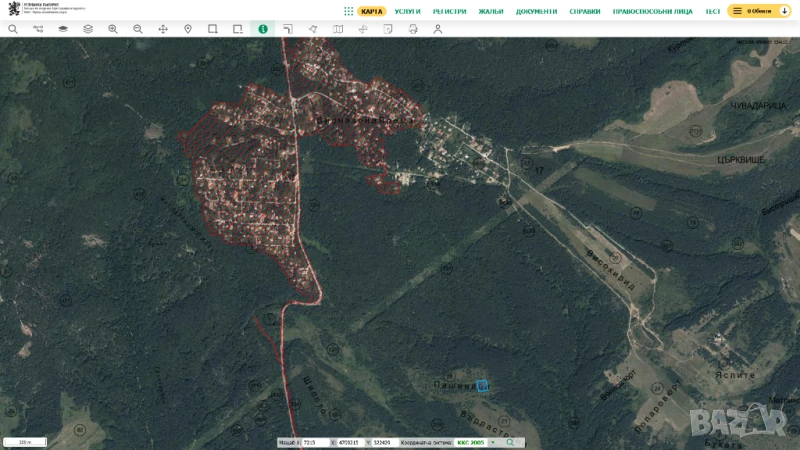Screen dimensions: 800x450
Task: Expand the coordinate system KKC 2005 dropdown
Action: coord(492,442)
